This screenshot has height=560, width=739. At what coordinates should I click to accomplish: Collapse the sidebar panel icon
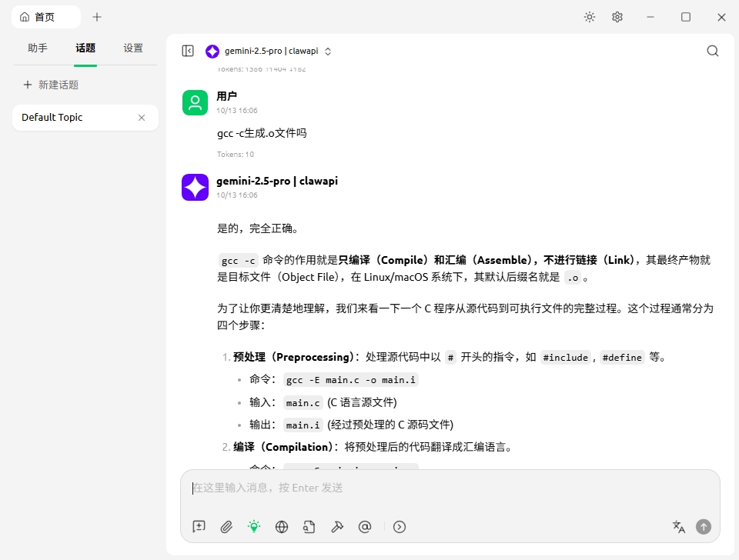[188, 51]
